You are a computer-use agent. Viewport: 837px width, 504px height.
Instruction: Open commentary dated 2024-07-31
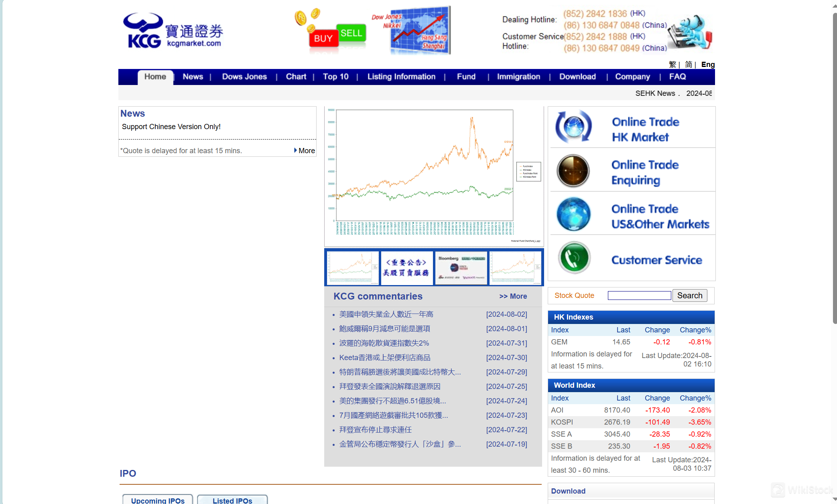coord(384,343)
